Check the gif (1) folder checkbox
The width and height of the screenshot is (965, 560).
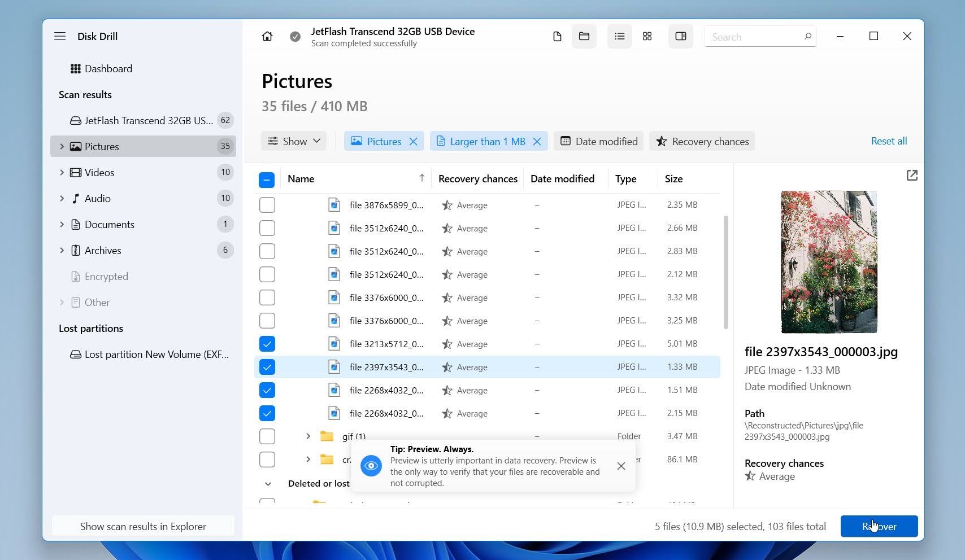coord(267,436)
